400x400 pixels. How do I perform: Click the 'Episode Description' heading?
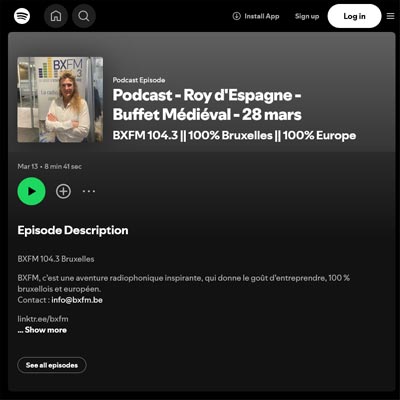pos(73,230)
